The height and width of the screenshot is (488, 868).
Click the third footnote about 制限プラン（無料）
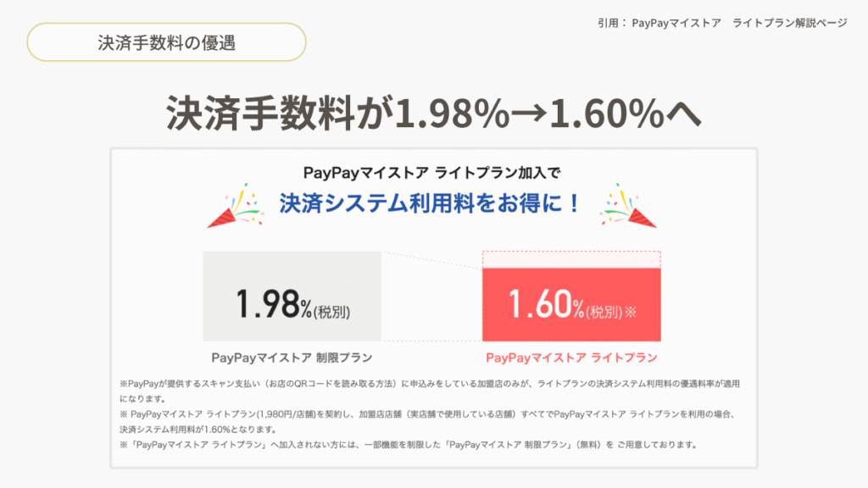point(407,445)
